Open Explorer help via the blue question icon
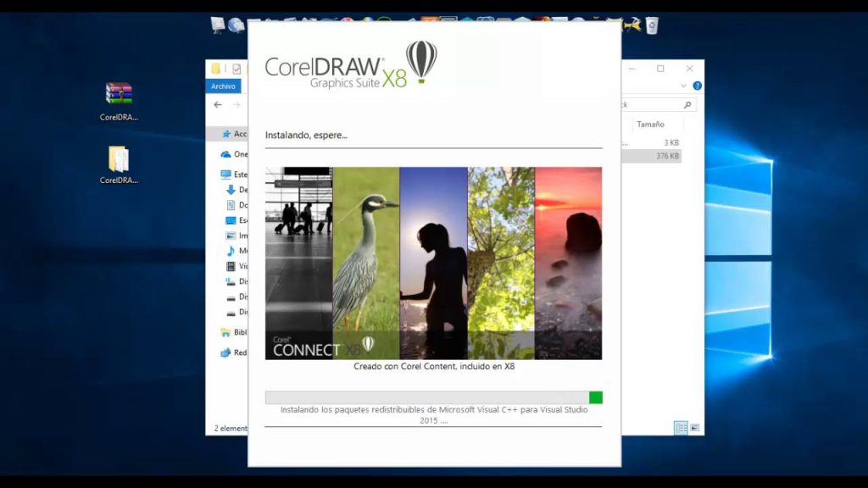This screenshot has height=488, width=868. coord(696,85)
